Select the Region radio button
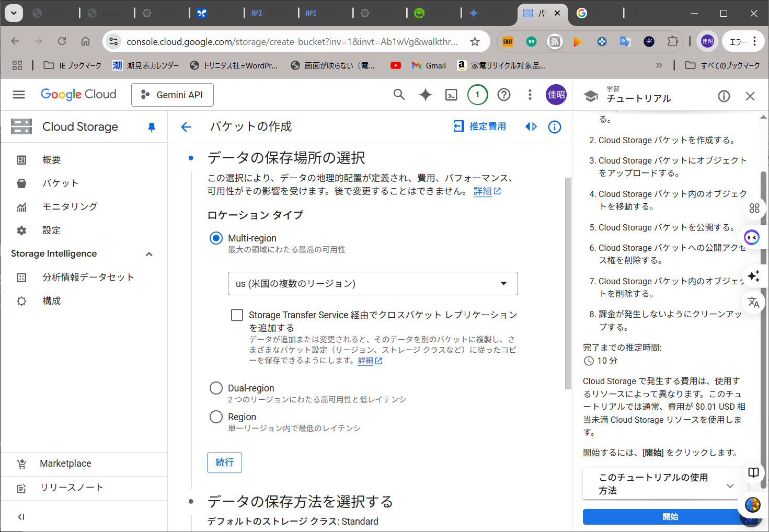Screen dimensions: 769x532 [216, 417]
